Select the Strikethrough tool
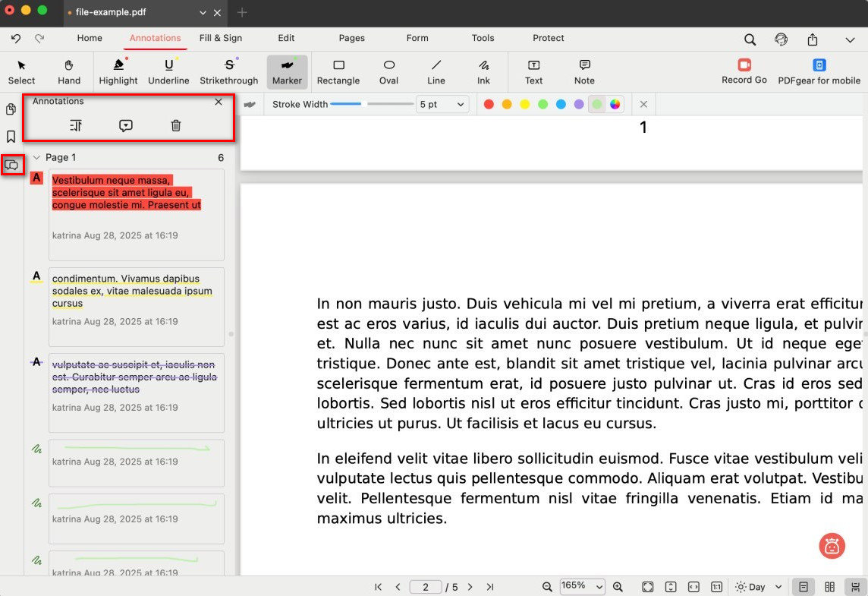Image resolution: width=868 pixels, height=596 pixels. [x=228, y=72]
